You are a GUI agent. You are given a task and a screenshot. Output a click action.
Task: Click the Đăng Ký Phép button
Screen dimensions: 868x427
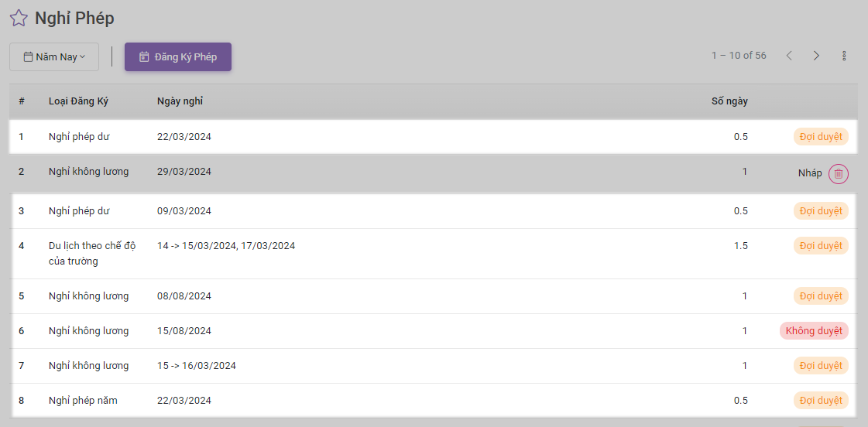click(178, 56)
